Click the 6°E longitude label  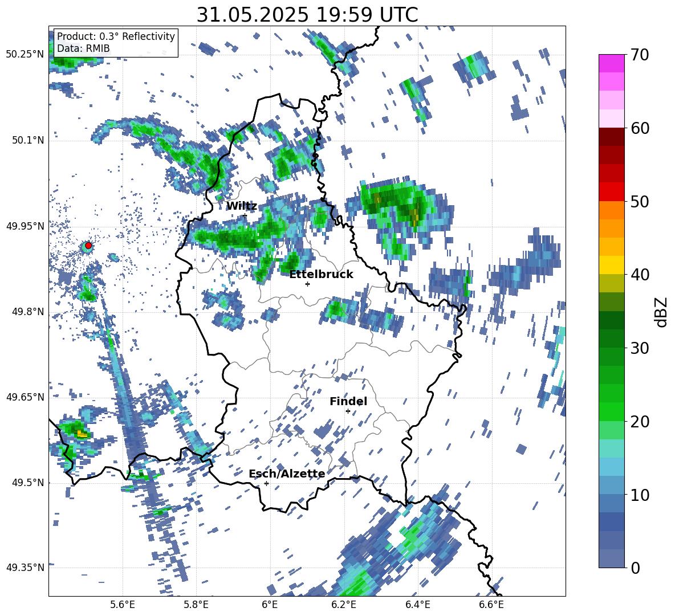[270, 605]
